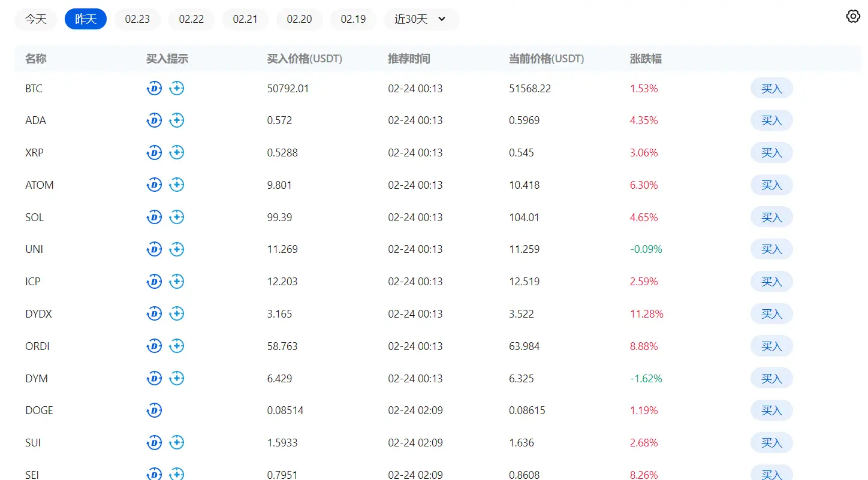Viewport: 868px width, 480px height.
Task: Click the D clock icon in XRP row
Action: click(x=155, y=153)
